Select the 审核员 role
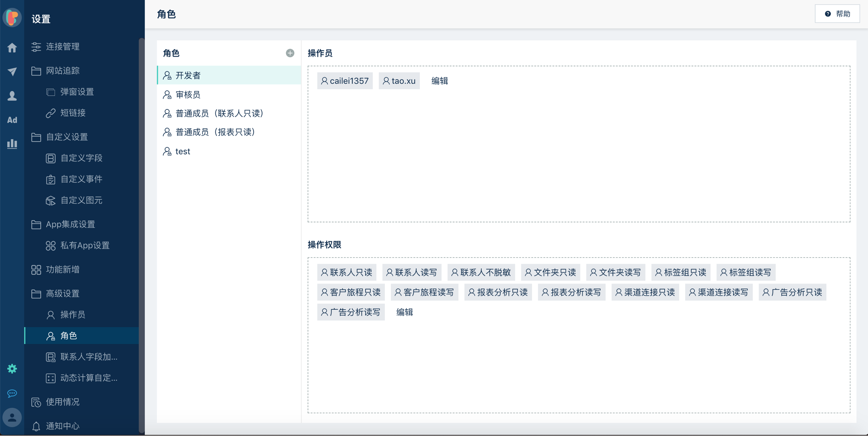868x436 pixels. click(x=188, y=95)
